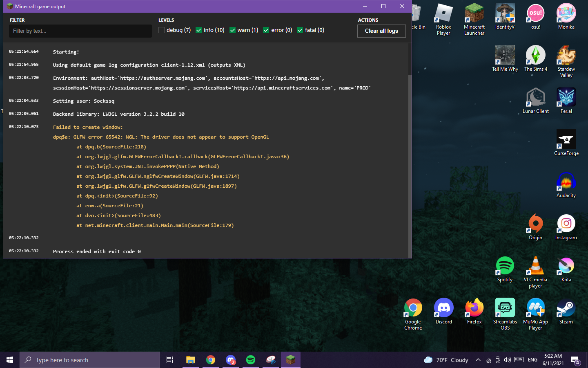Uncheck the info level checkbox
588x368 pixels.
point(199,30)
